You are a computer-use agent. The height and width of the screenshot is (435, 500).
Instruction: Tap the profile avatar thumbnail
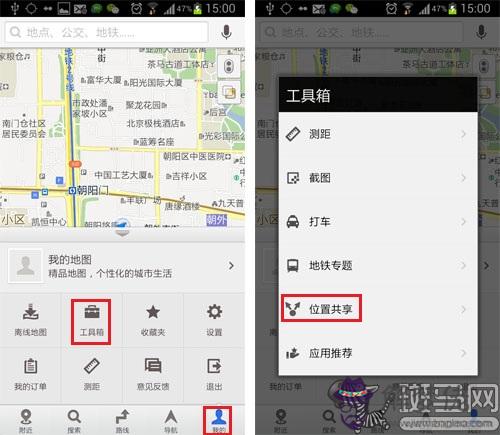point(25,266)
